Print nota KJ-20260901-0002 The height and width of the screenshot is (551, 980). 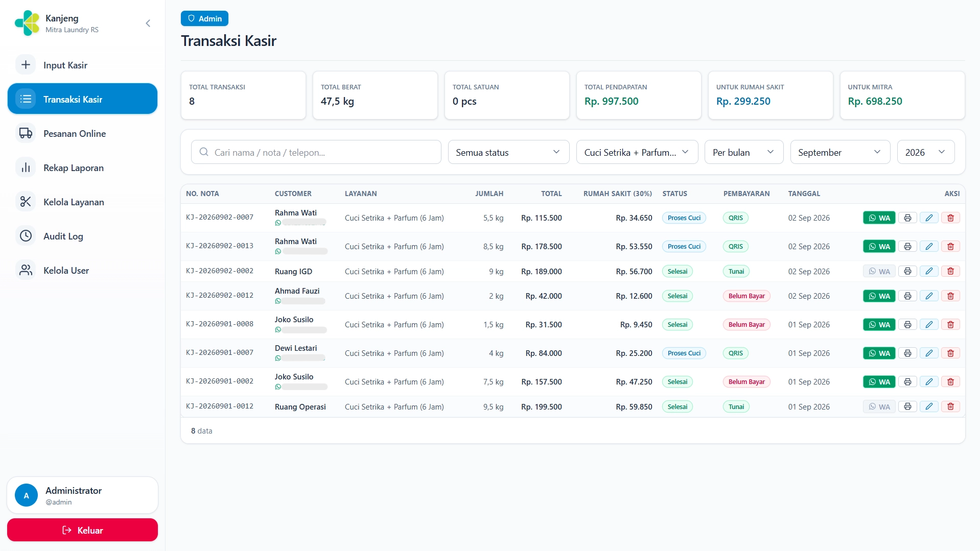pyautogui.click(x=907, y=382)
